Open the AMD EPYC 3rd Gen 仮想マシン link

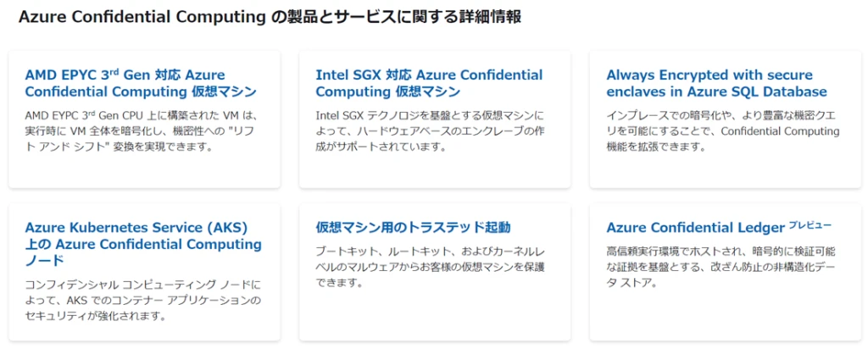[x=141, y=83]
